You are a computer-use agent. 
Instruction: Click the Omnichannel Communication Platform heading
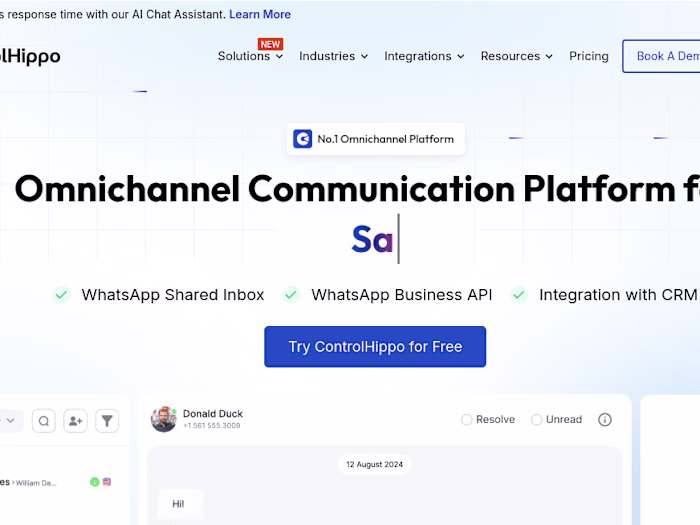(x=357, y=189)
